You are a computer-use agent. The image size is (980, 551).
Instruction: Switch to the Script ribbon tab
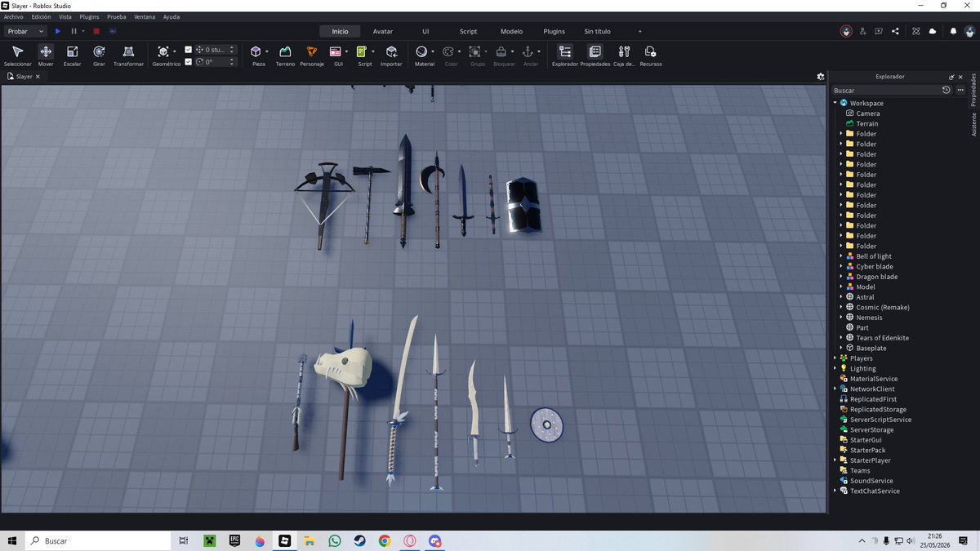[x=468, y=31]
